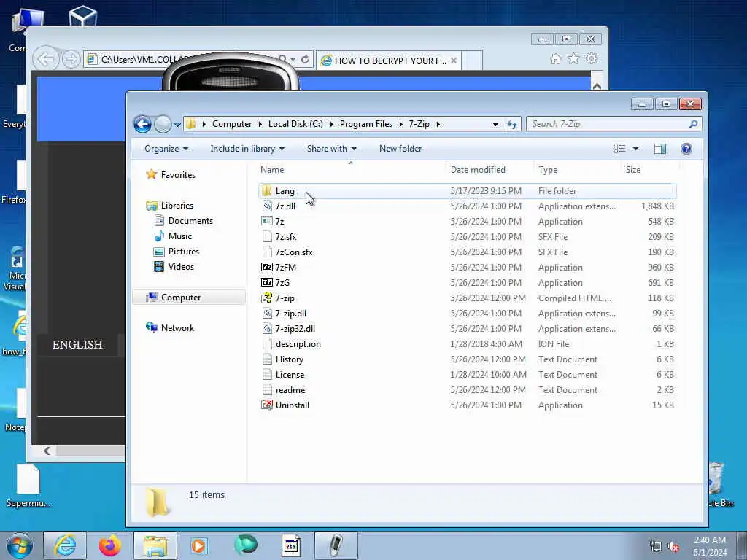Screen dimensions: 747x560
Task: Open Firefox from taskbar
Action: tap(110, 545)
